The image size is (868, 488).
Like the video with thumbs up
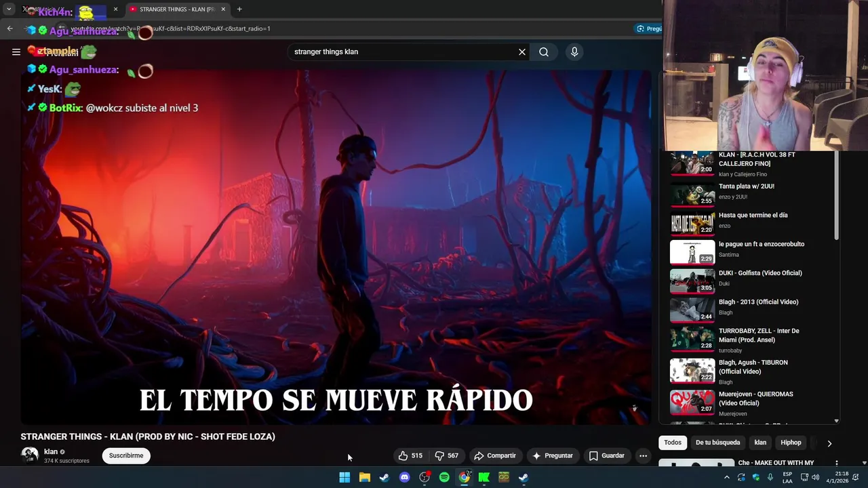pyautogui.click(x=410, y=455)
